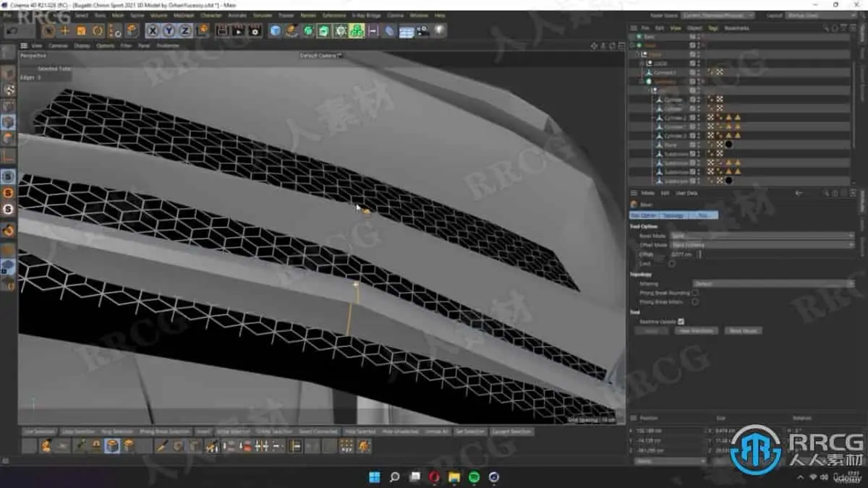Click the Offset value input field
This screenshot has width=868, height=488.
pos(684,254)
